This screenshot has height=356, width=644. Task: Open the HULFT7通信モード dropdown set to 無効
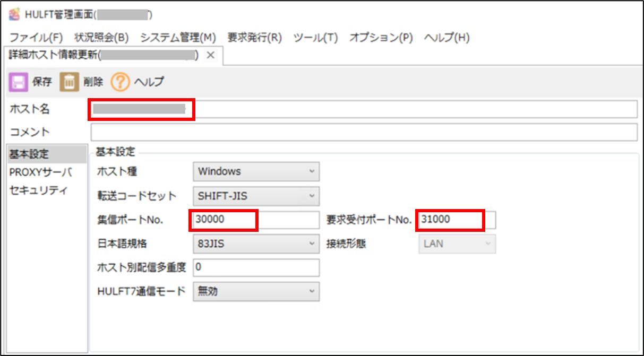[x=256, y=291]
